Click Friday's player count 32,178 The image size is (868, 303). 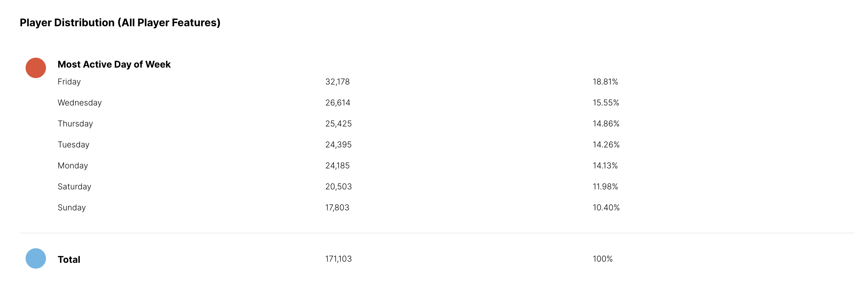click(337, 82)
